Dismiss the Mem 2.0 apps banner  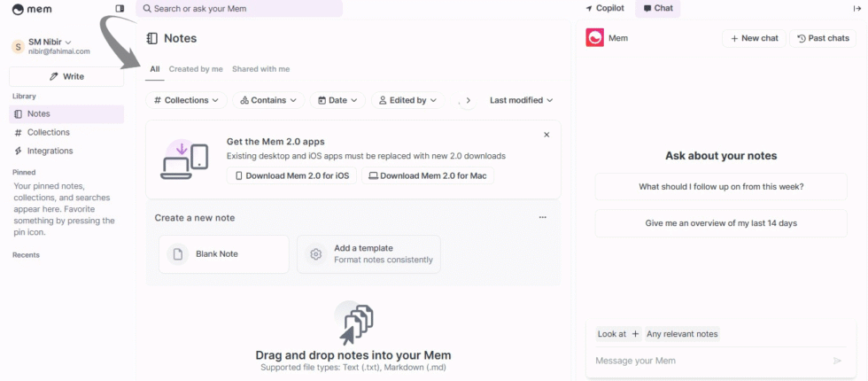point(546,135)
